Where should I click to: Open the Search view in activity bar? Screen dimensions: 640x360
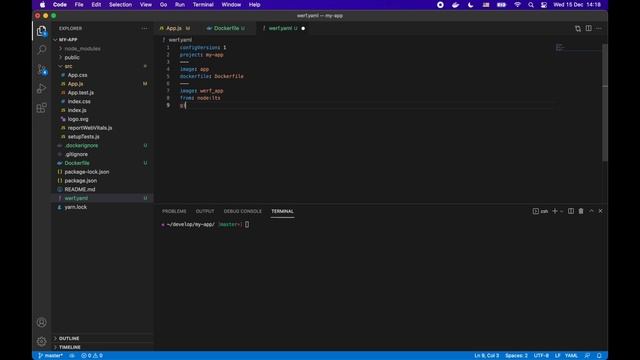pos(41,50)
